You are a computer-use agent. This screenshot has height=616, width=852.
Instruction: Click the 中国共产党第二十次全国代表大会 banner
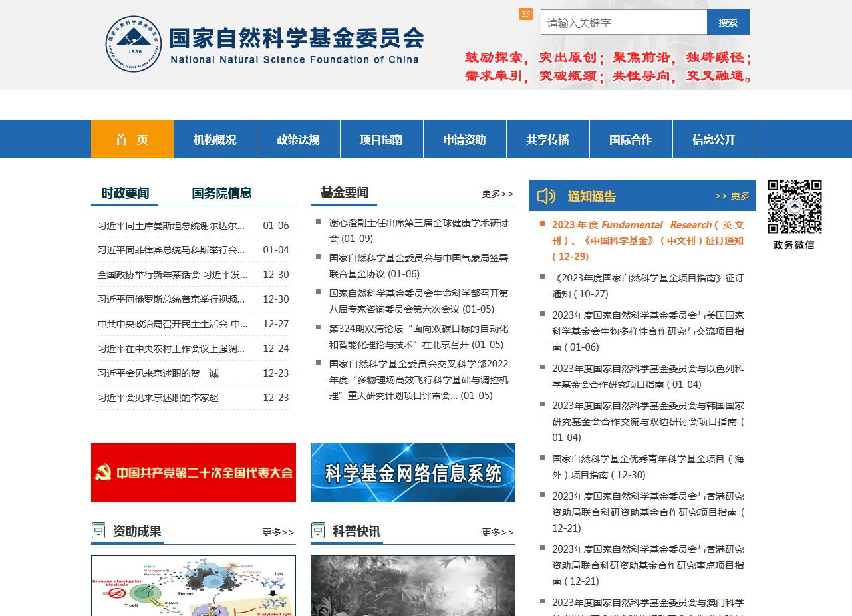point(193,472)
